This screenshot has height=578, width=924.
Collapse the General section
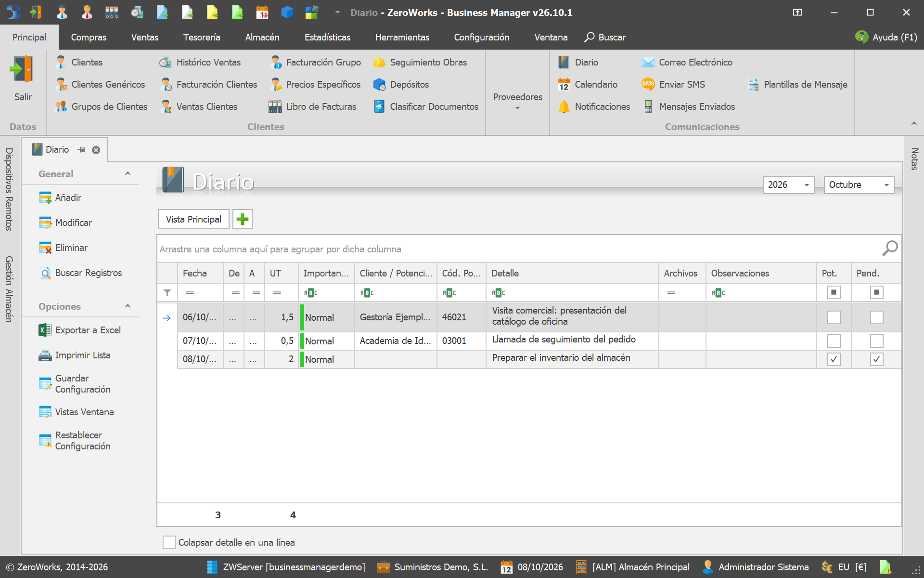128,174
